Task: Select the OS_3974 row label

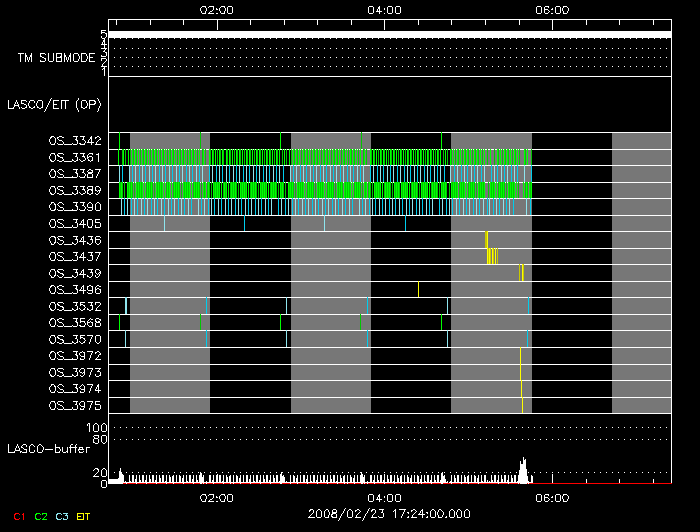Action: point(75,389)
